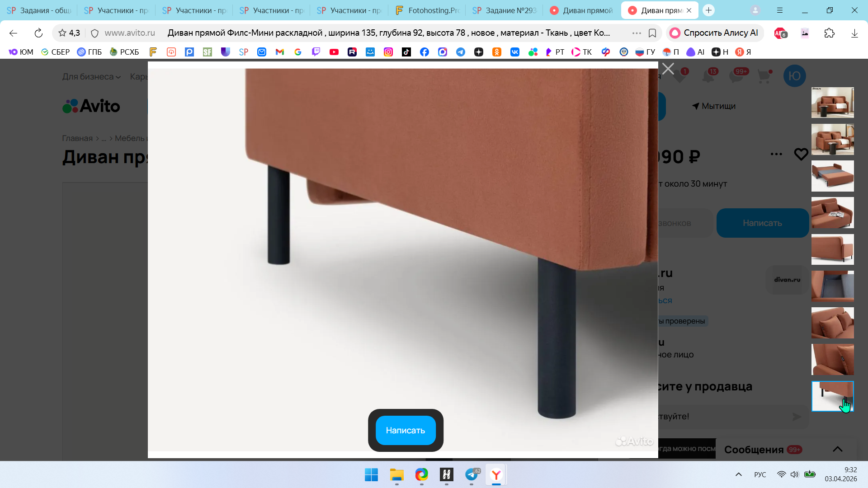Open the YouTube bookmark

click(334, 52)
